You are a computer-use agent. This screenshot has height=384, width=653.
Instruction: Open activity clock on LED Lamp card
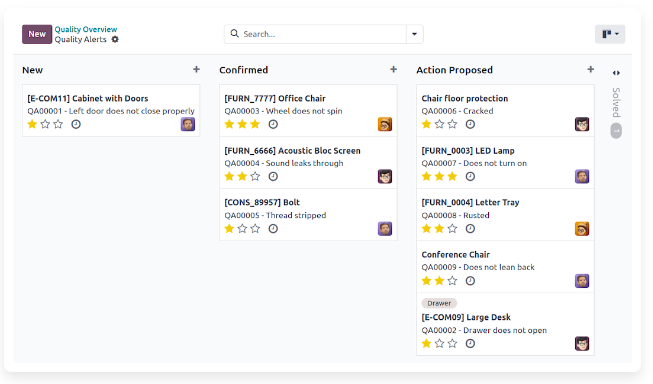click(470, 177)
